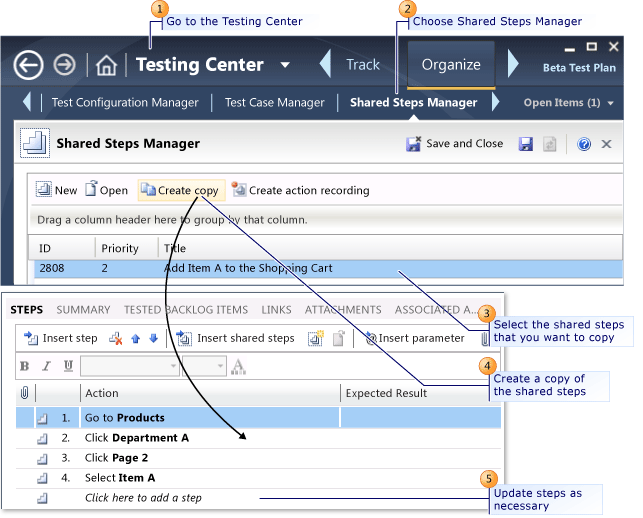Click the step icon beside Go to Products
Viewport: 643px width, 518px height.
[x=42, y=418]
